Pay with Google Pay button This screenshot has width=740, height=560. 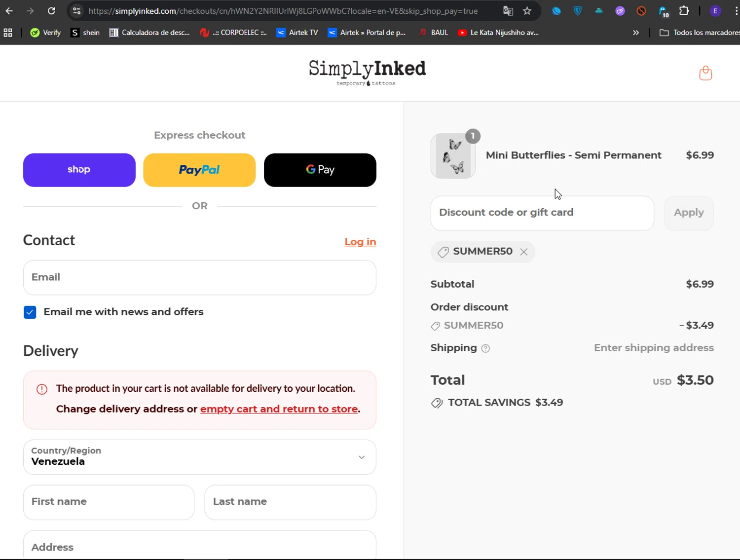[320, 170]
